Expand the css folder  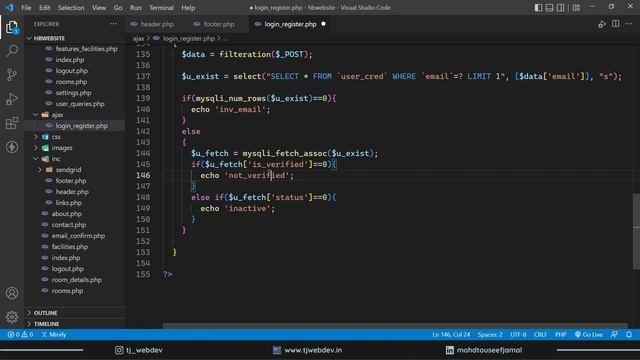coord(56,137)
